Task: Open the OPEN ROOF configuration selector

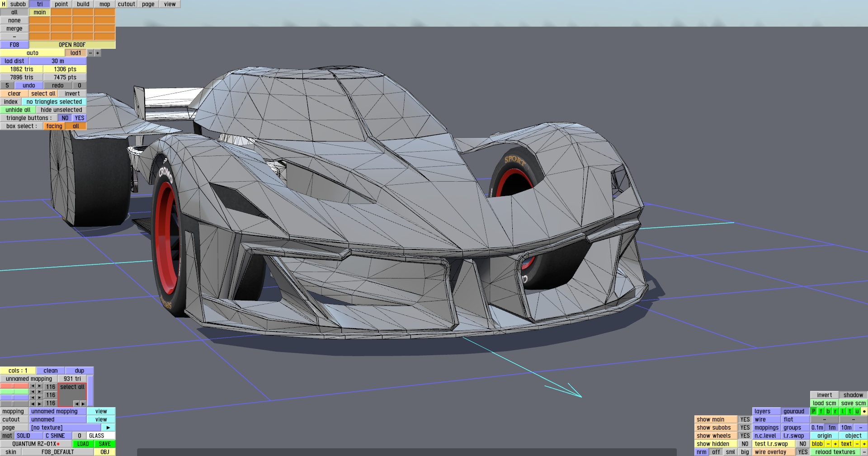Action: click(72, 45)
